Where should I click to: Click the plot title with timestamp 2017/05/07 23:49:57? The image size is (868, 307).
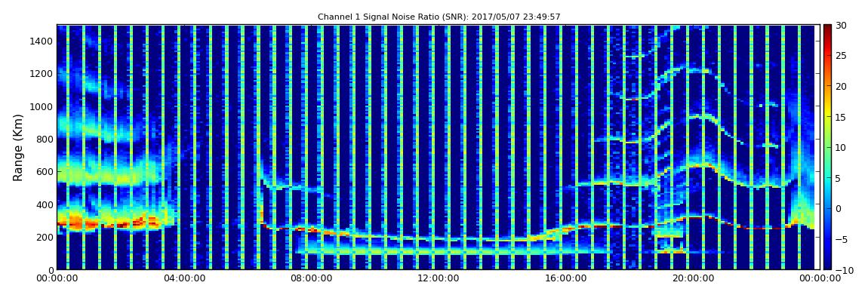439,17
